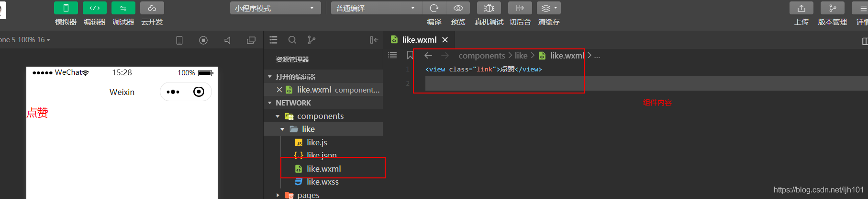Click the editor bookmark icon
Viewport: 868px width, 199px height.
point(410,56)
